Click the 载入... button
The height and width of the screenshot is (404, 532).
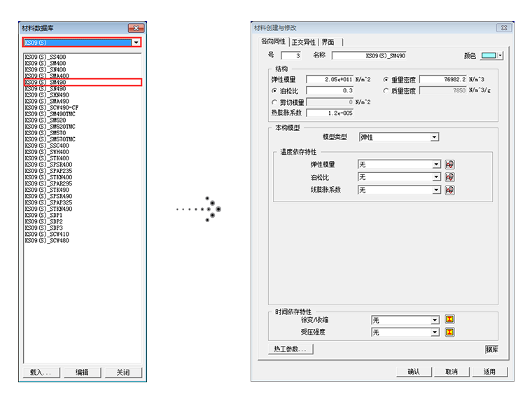tap(41, 372)
